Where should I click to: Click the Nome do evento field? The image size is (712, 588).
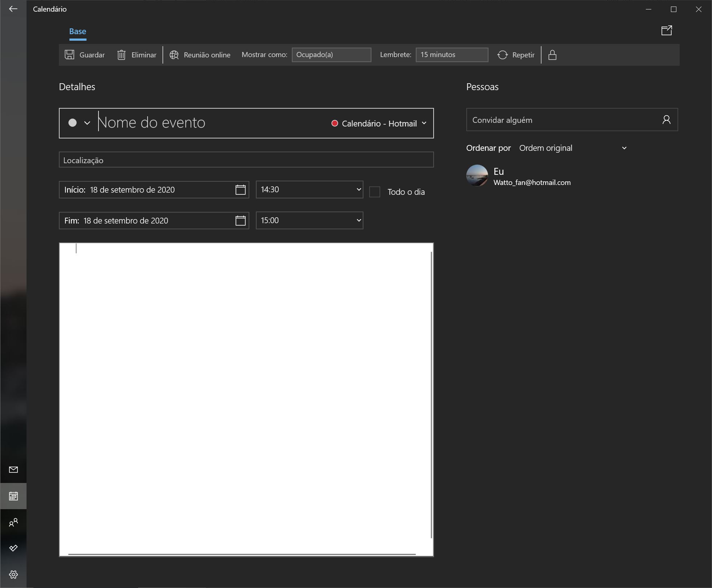coord(211,123)
